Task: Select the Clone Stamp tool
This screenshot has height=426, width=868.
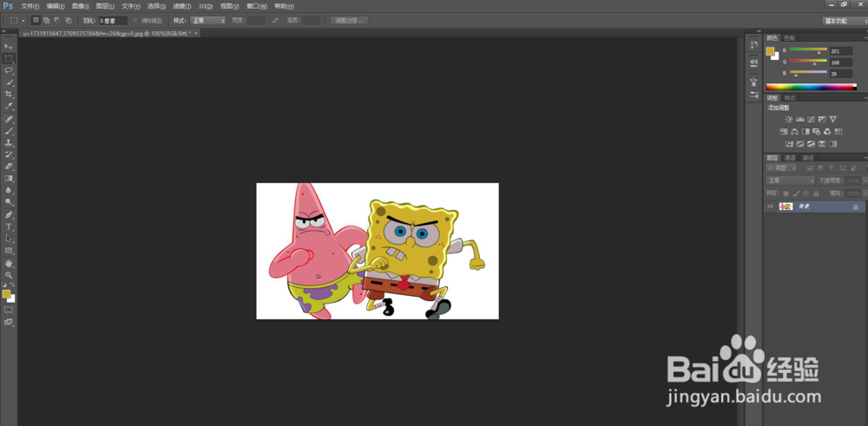Action: 9,143
